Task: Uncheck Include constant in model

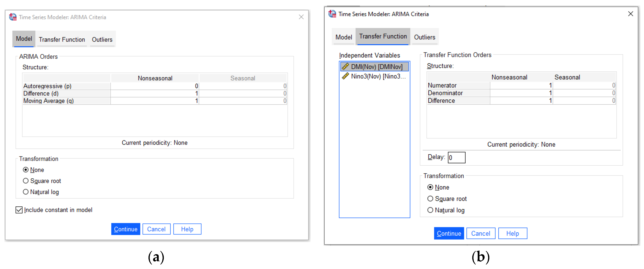Action: tap(19, 210)
